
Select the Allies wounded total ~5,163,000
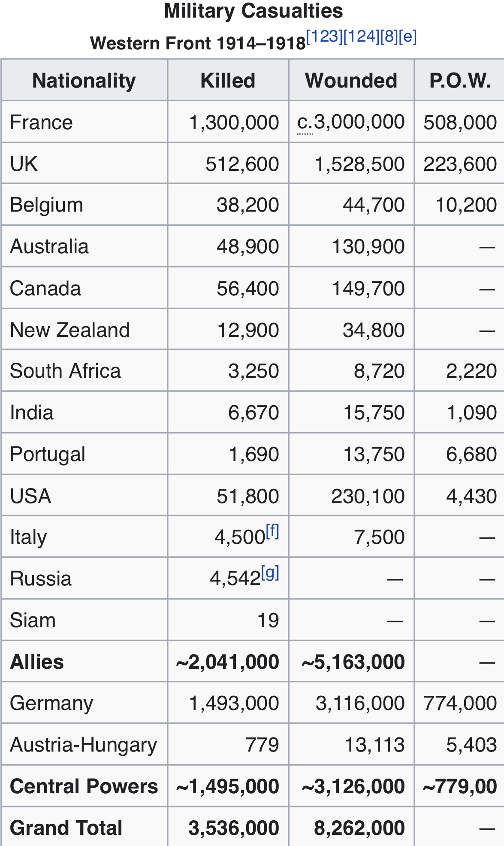coord(353,662)
